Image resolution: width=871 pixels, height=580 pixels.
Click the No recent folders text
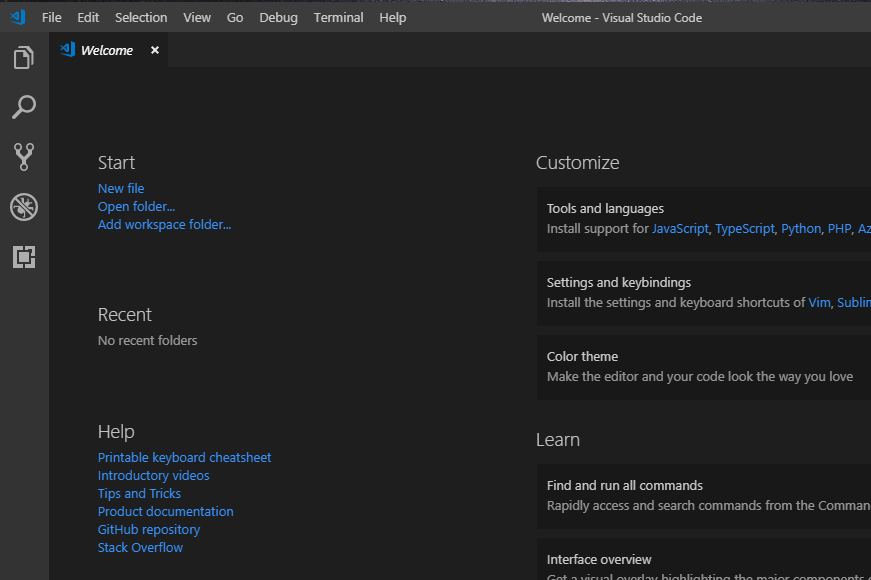coord(147,341)
